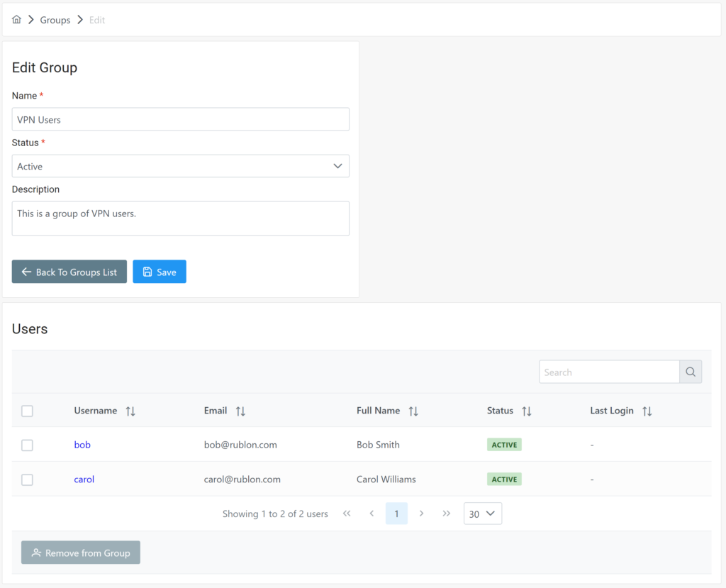Open the rows-per-page dropdown showing 30
The height and width of the screenshot is (588, 726).
tap(483, 514)
